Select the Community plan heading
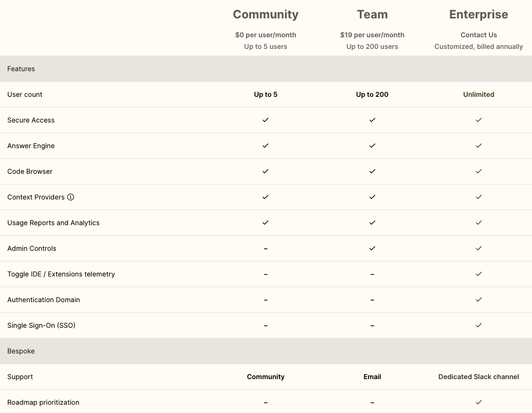The image size is (532, 413). pyautogui.click(x=266, y=14)
